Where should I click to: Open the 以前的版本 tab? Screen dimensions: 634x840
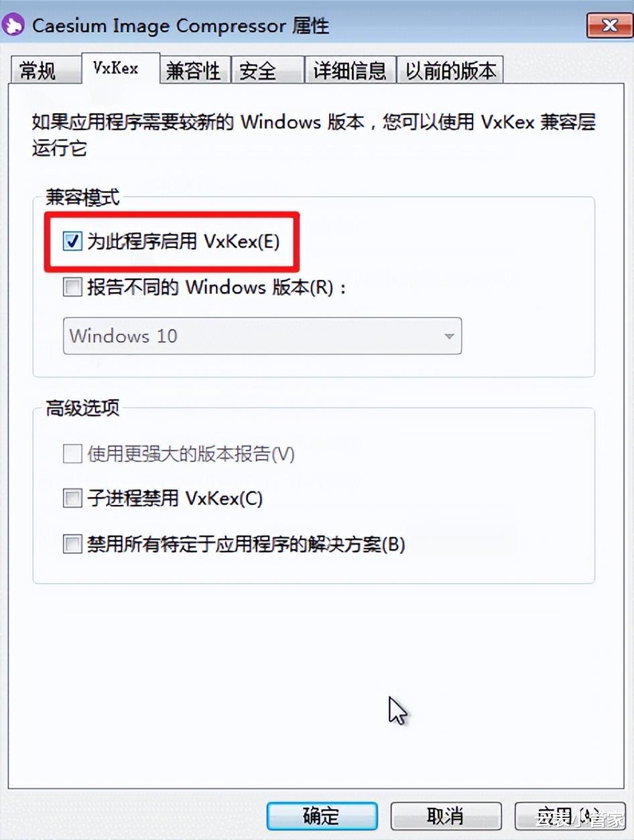tap(450, 70)
